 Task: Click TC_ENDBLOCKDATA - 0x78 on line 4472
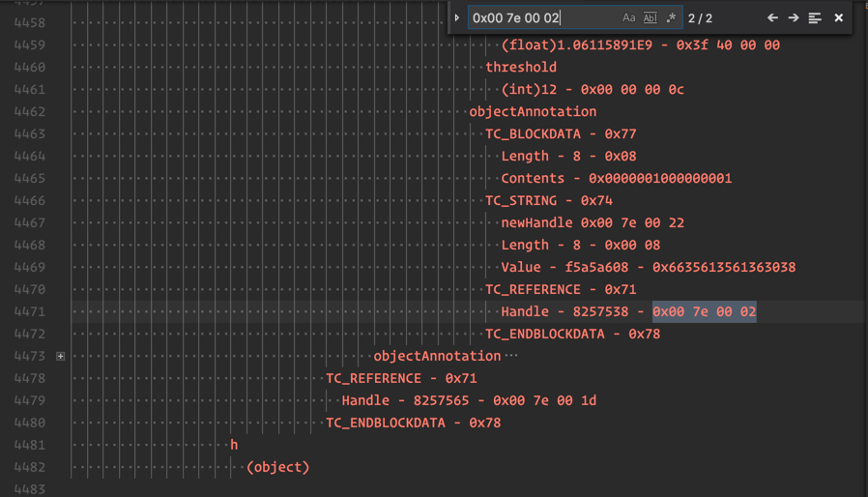click(x=572, y=334)
